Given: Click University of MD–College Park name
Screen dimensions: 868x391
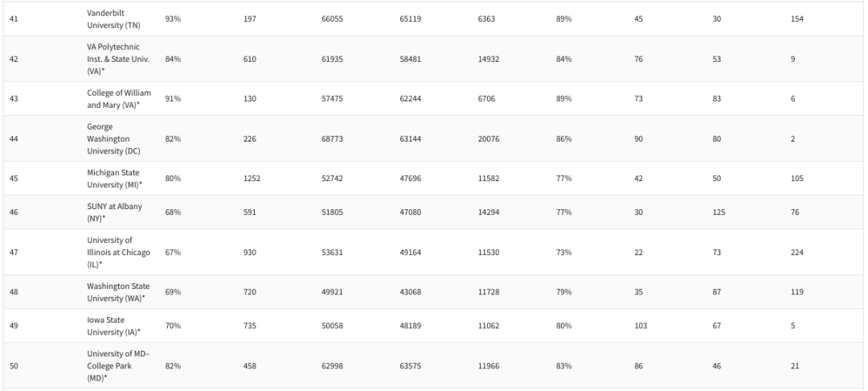Looking at the screenshot, I should (x=116, y=365).
